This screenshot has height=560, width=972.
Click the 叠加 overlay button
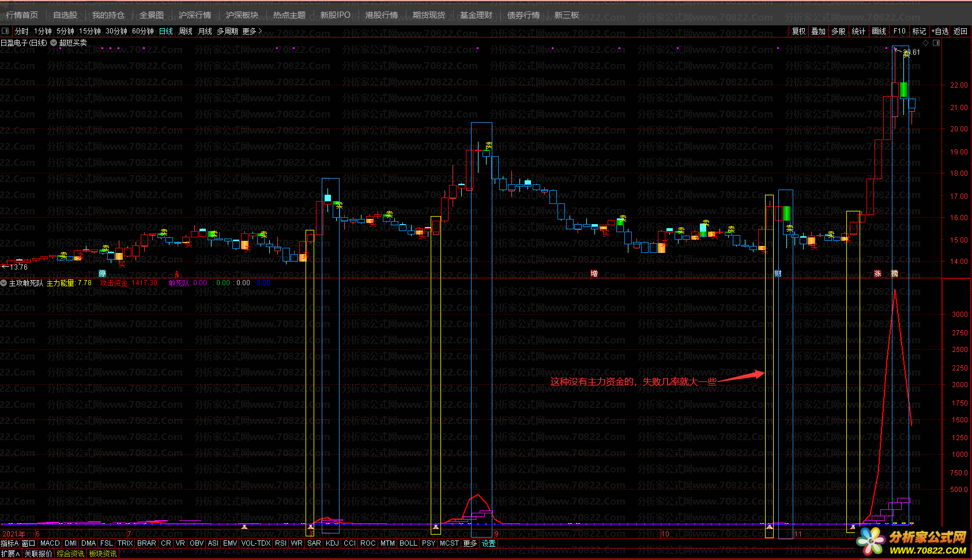point(819,31)
